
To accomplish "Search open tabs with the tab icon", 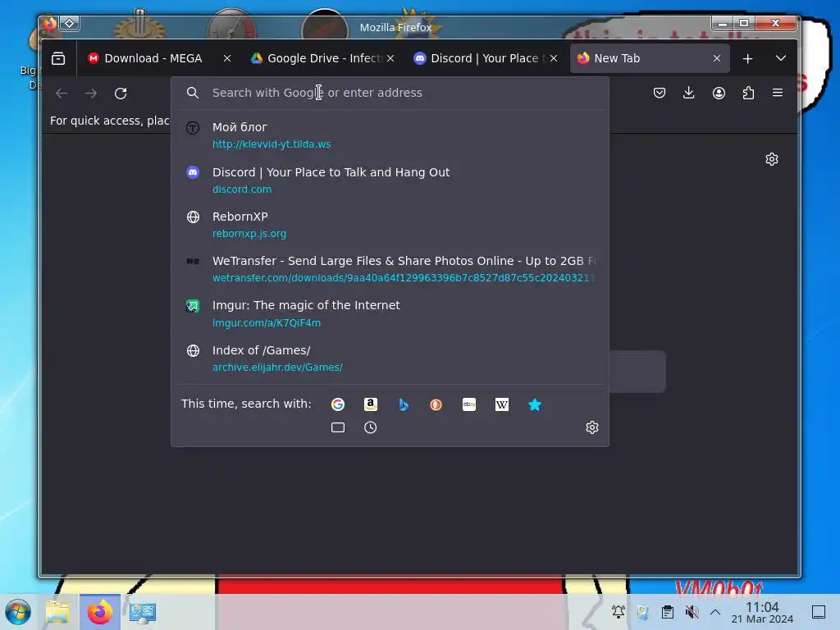I will (x=337, y=427).
